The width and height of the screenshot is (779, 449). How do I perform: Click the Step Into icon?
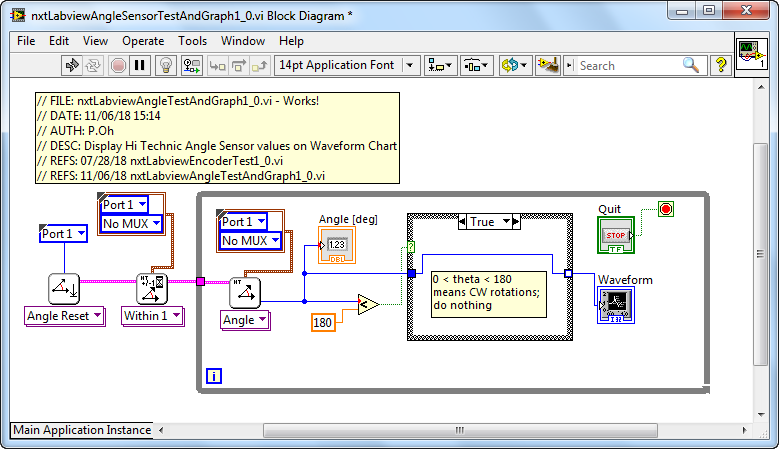click(x=217, y=66)
